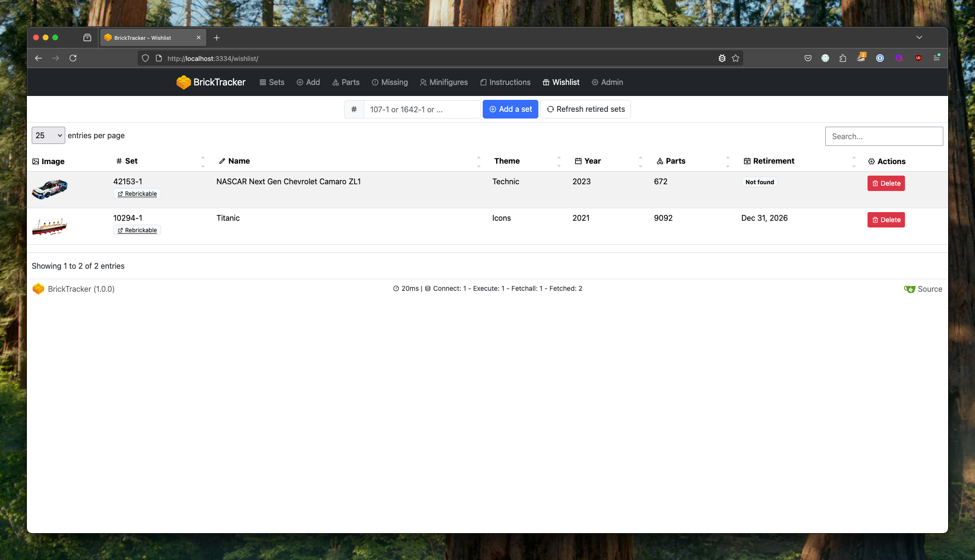The height and width of the screenshot is (560, 975).
Task: Open the Sets page
Action: click(x=272, y=83)
